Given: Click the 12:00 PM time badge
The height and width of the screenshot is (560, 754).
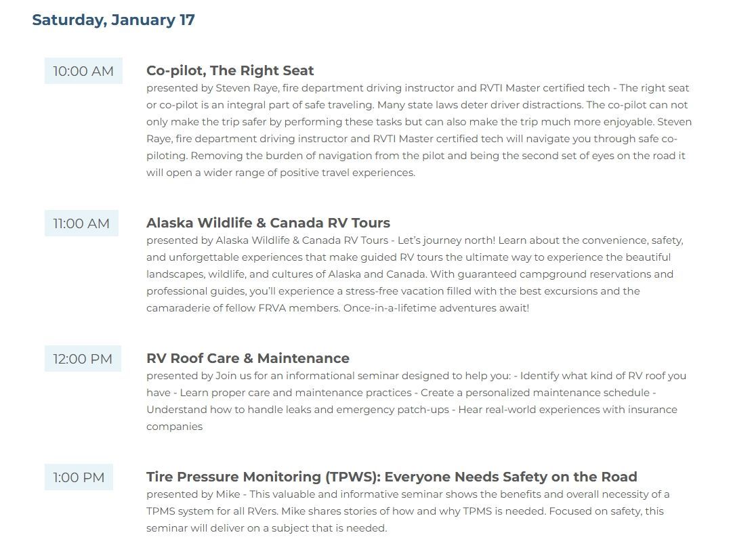Looking at the screenshot, I should [83, 359].
